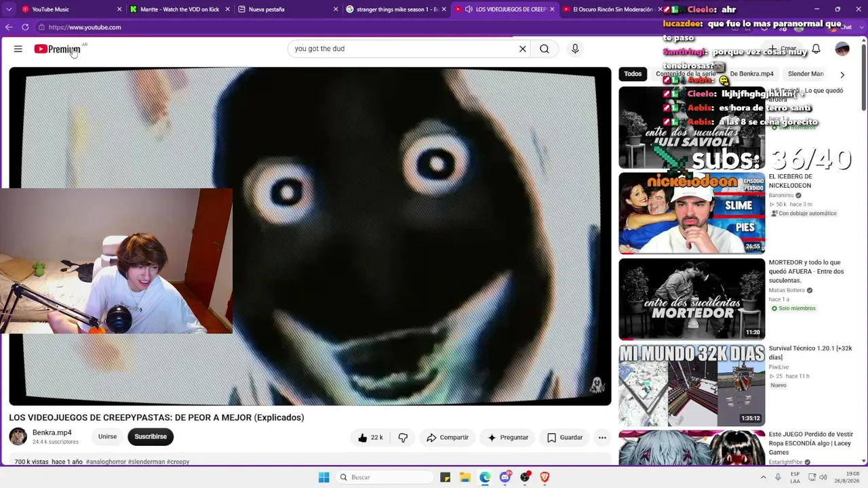
Task: Click the Unirse membership button
Action: coord(107,436)
